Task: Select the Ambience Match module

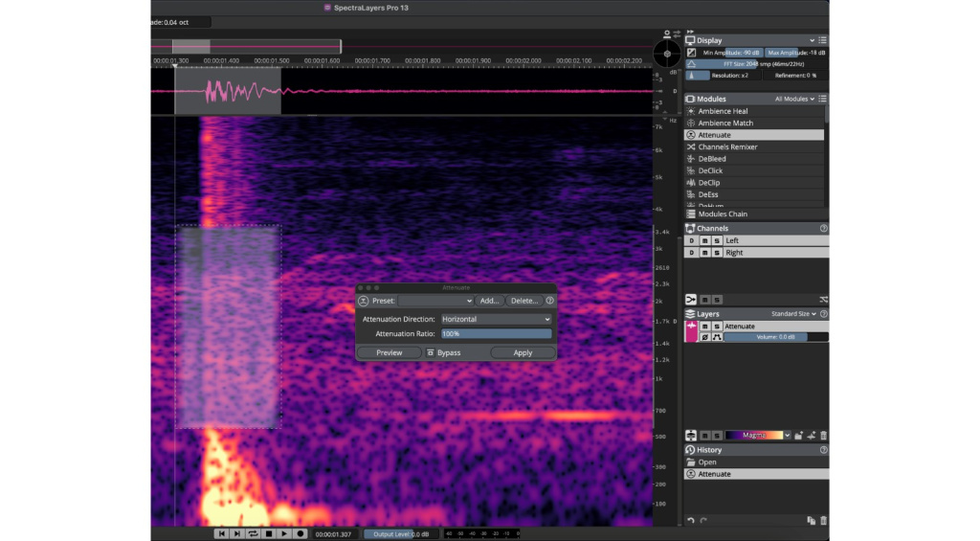Action: coord(754,124)
